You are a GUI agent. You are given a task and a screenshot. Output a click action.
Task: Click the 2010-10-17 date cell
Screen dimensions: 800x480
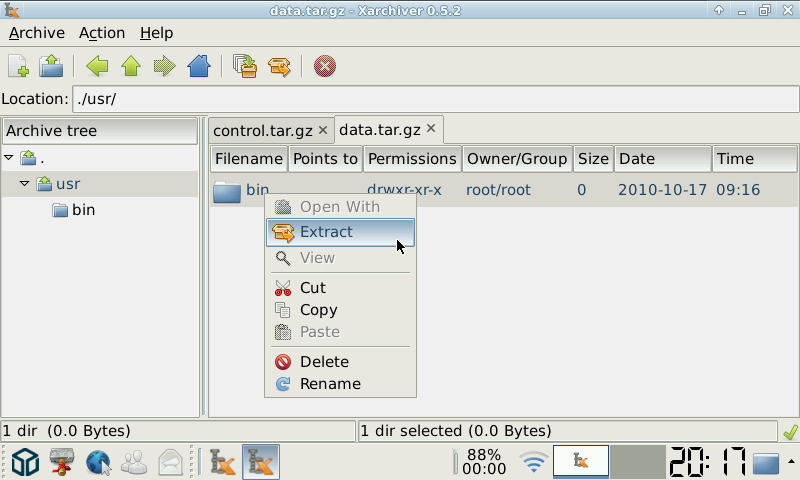662,190
